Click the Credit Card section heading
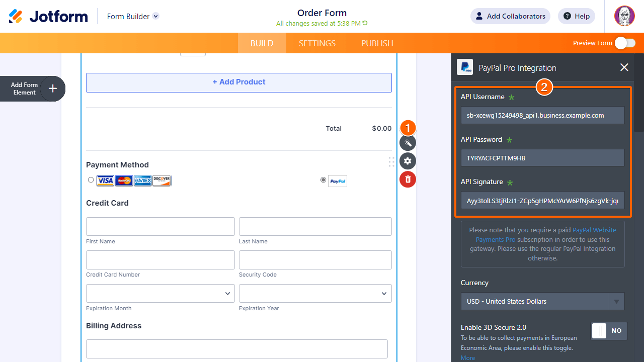The image size is (644, 362). (x=107, y=203)
